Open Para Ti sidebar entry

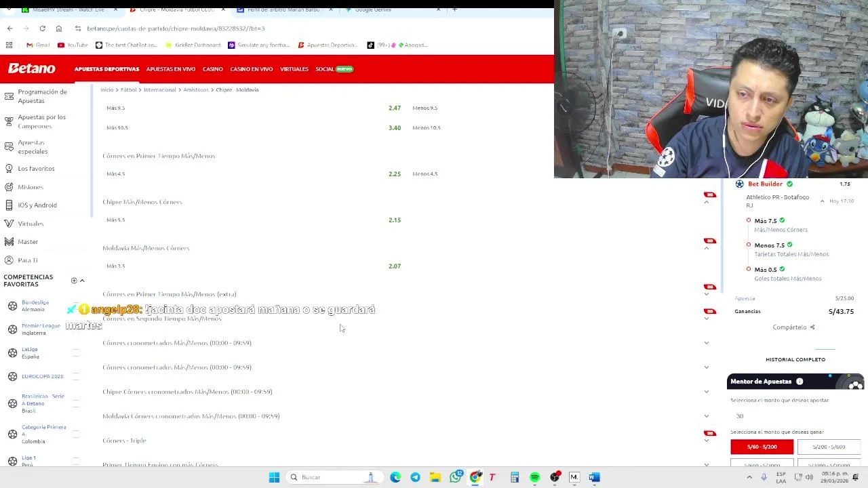(28, 260)
